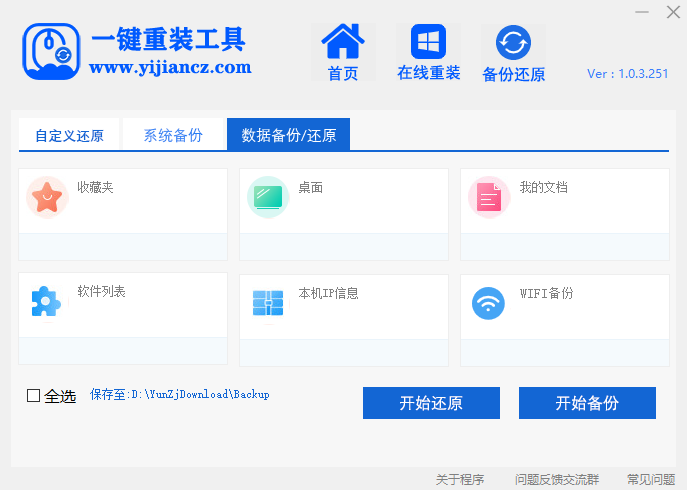
Task: Click the 一键重装工具 mouse logo
Action: 51,51
